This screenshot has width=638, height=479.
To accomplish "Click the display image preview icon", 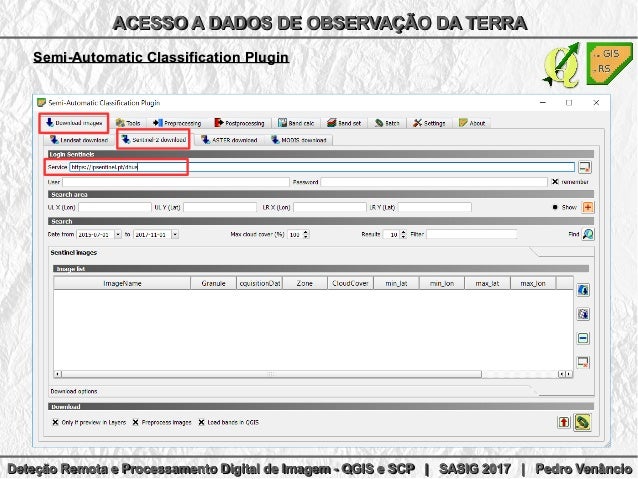I will point(583,290).
